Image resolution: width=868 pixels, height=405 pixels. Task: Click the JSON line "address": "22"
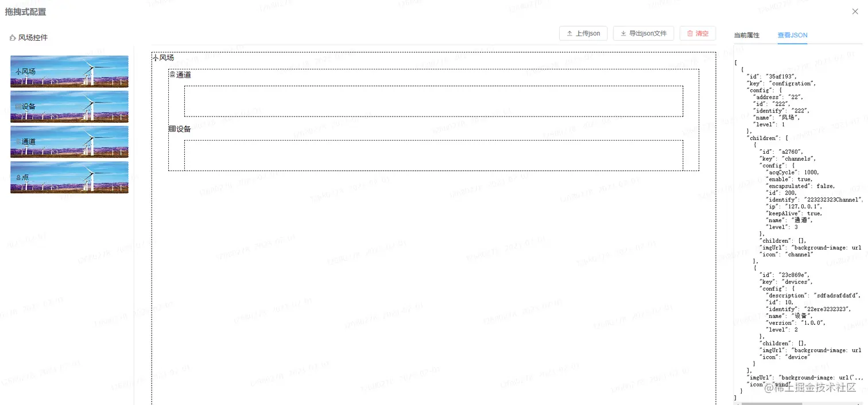(x=778, y=97)
